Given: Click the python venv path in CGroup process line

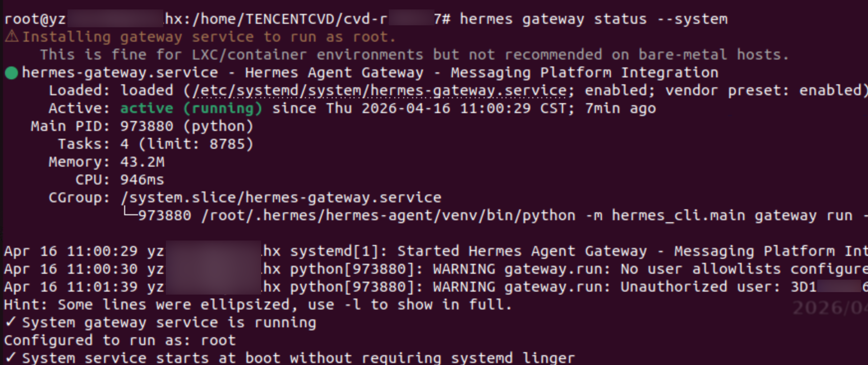Looking at the screenshot, I should [388, 215].
